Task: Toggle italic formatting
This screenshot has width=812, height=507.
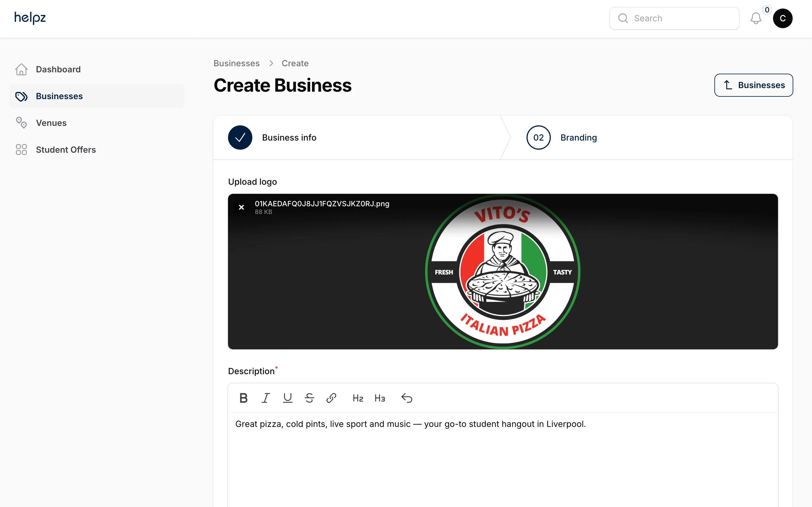Action: point(266,398)
